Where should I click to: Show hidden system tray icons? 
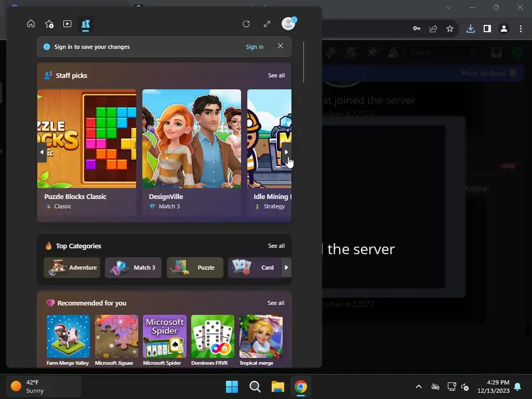click(x=419, y=387)
